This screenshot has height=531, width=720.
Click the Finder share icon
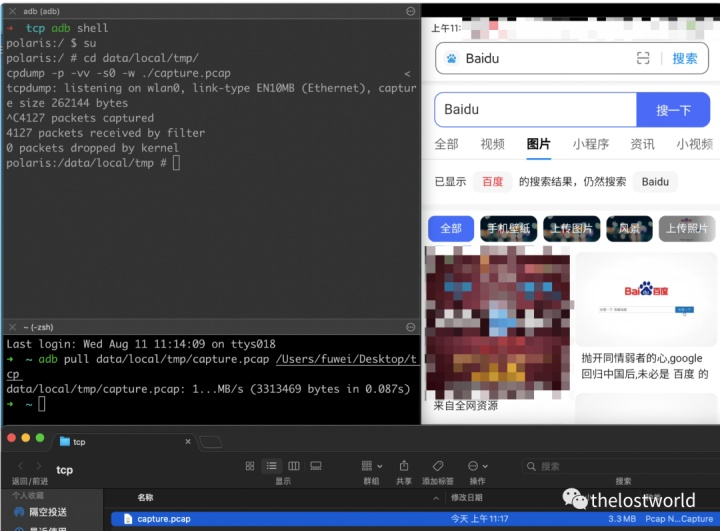404,466
